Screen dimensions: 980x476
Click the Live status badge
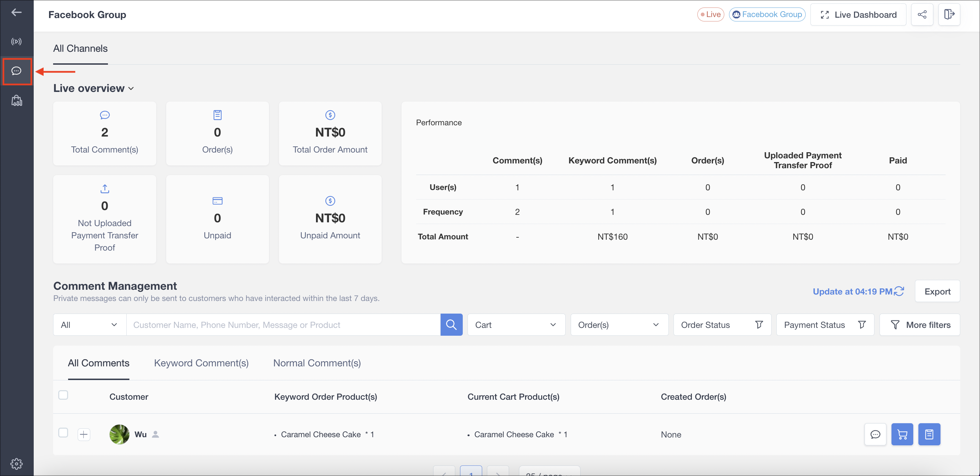point(710,14)
